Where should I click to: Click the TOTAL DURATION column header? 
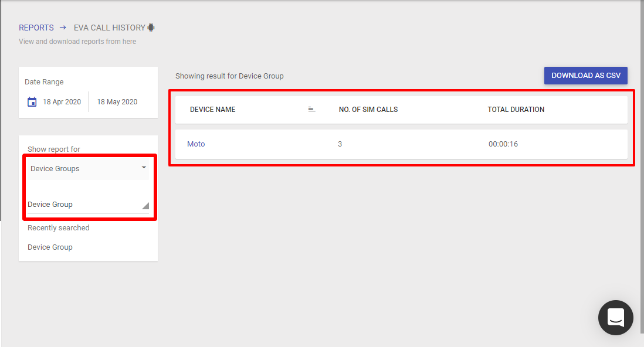(x=516, y=110)
